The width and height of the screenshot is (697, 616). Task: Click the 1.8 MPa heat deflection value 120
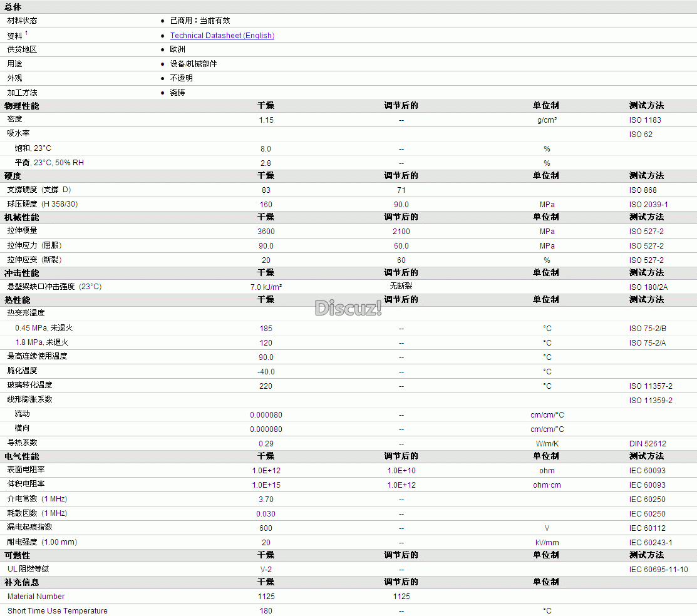pos(266,342)
